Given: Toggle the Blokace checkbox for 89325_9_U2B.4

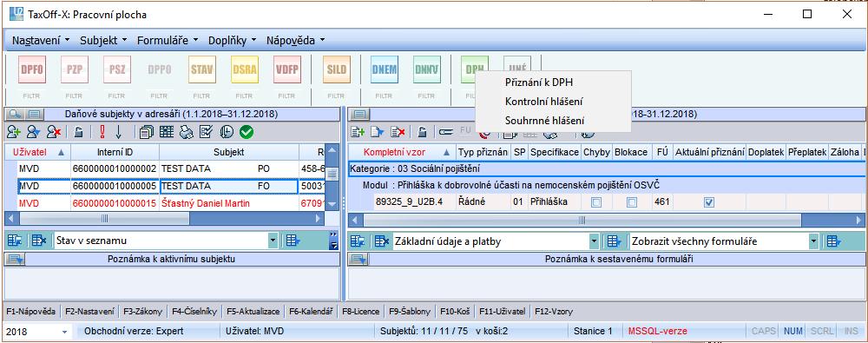Looking at the screenshot, I should coord(632,202).
